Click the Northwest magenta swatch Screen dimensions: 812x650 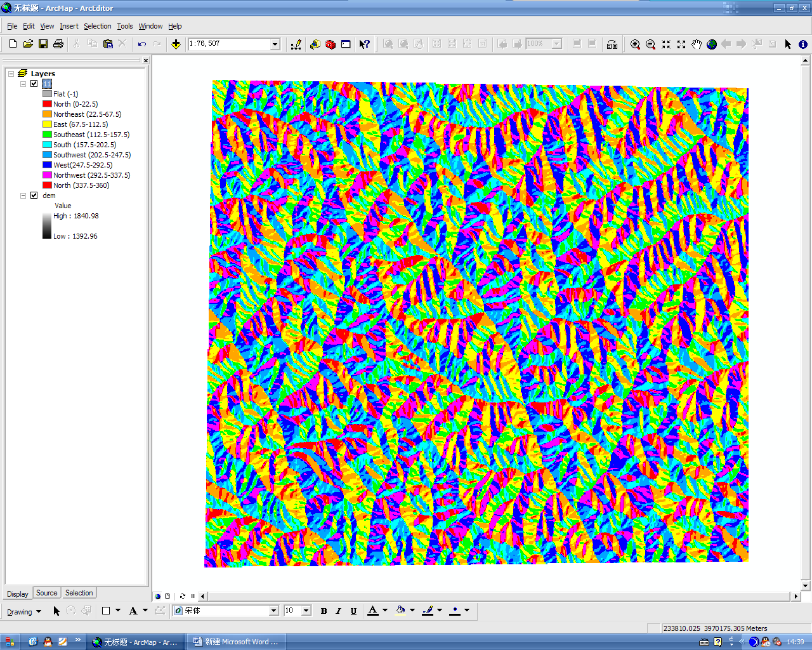[x=47, y=175]
